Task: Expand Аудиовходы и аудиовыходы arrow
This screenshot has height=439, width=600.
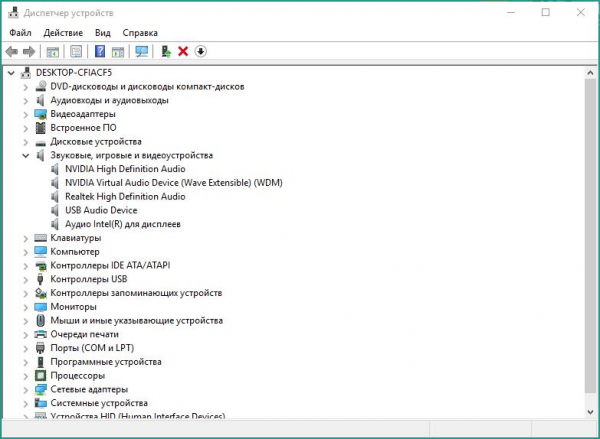Action: click(26, 101)
